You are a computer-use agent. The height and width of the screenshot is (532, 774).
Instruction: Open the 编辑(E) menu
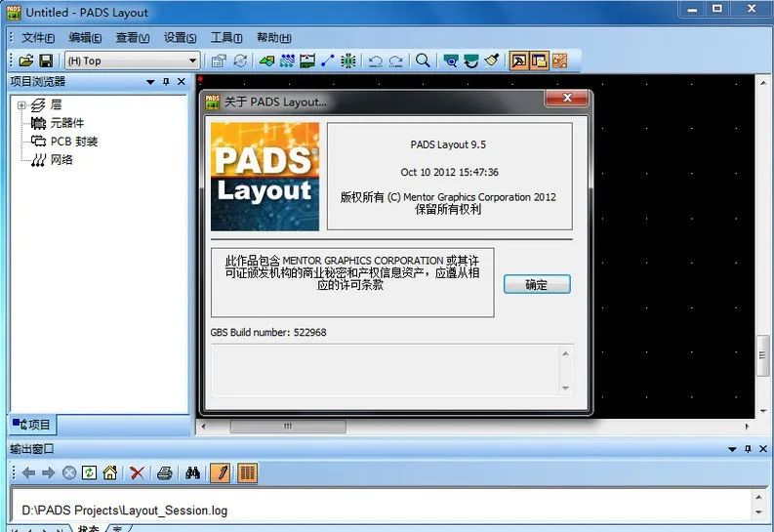[85, 37]
